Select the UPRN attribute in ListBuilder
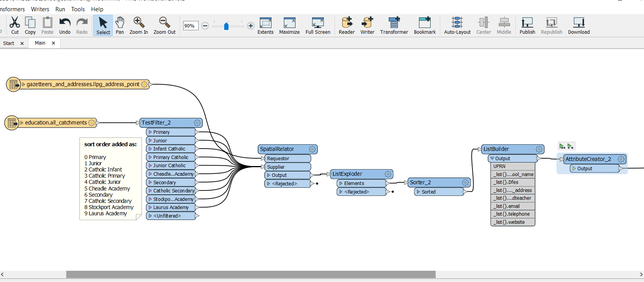This screenshot has height=282, width=644. click(x=513, y=166)
